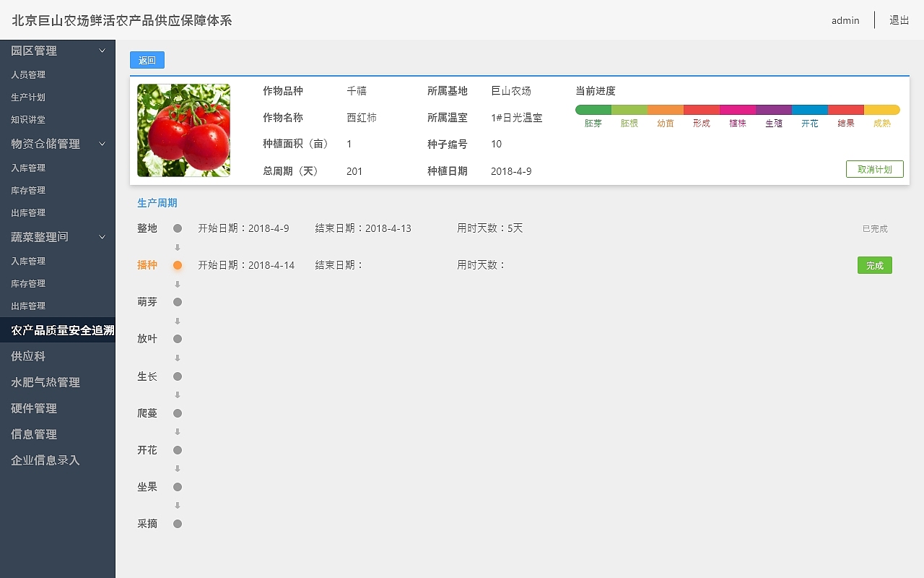This screenshot has height=578, width=924.
Task: Select the 生长 stage dot
Action: [178, 376]
